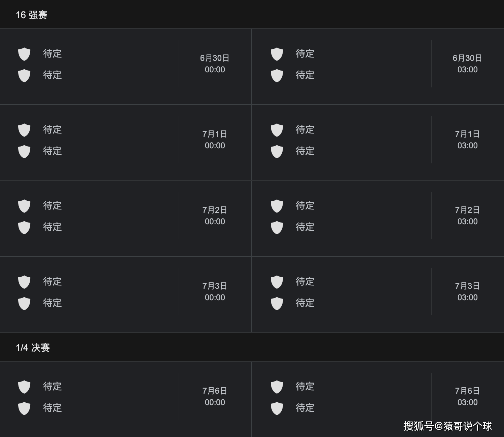504x437 pixels.
Task: Click bottom shield icon in 7月2日 03:00 match
Action: tap(277, 227)
